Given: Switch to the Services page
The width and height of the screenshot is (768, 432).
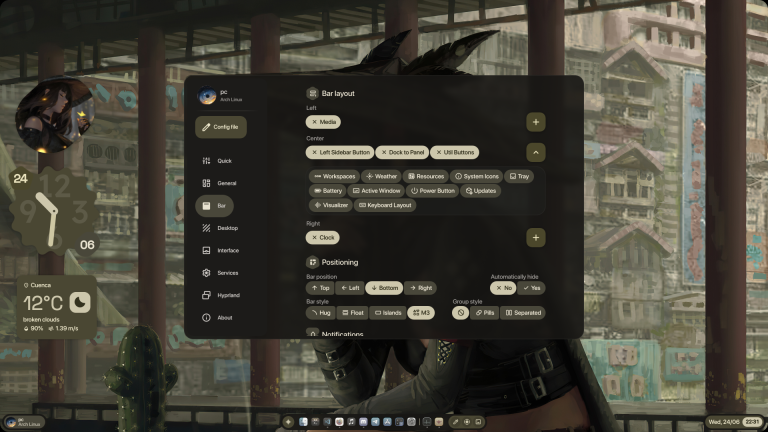Looking at the screenshot, I should [220, 273].
